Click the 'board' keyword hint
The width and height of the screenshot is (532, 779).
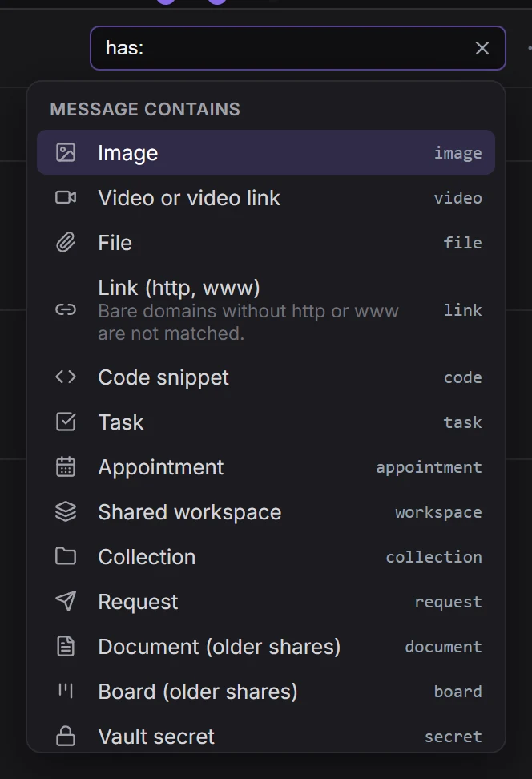[x=458, y=691]
